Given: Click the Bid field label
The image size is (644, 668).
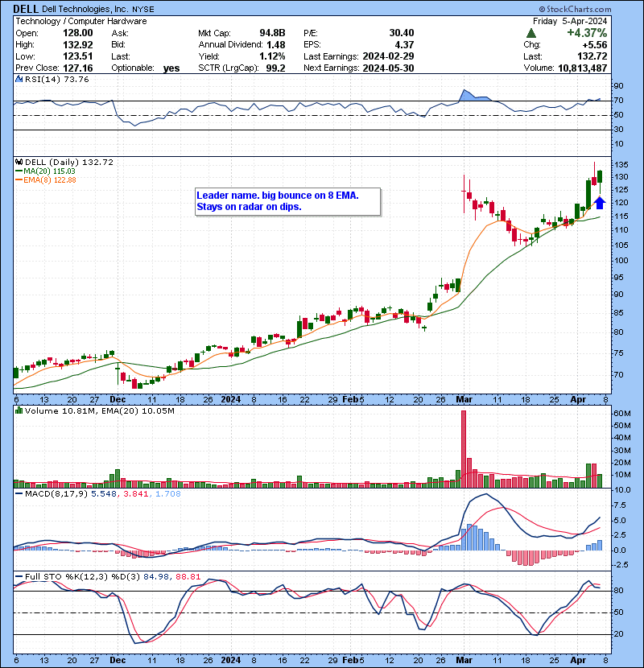Looking at the screenshot, I should coord(118,45).
